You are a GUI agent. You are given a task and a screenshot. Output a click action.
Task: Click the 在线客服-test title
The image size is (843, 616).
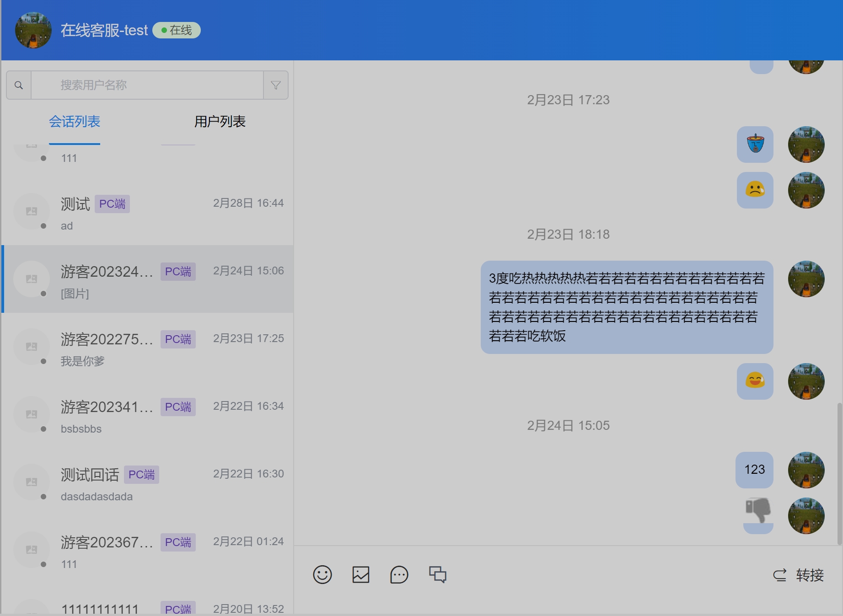point(104,30)
